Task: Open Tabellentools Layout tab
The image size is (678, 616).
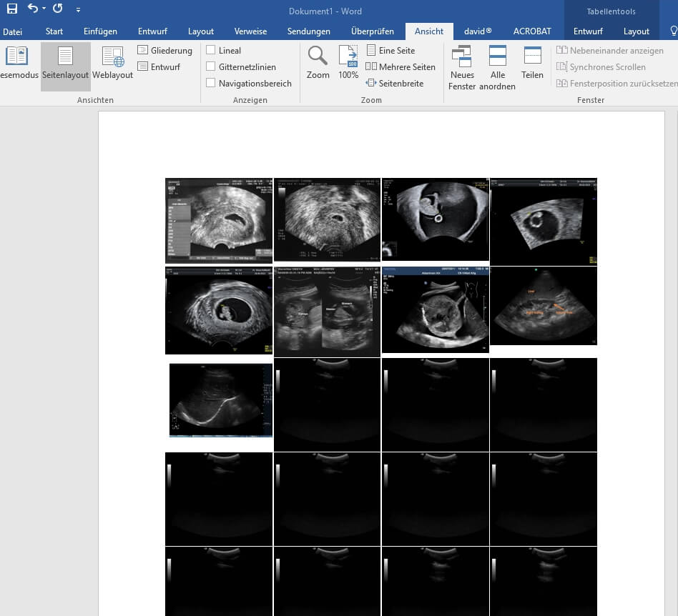Action: (x=636, y=31)
